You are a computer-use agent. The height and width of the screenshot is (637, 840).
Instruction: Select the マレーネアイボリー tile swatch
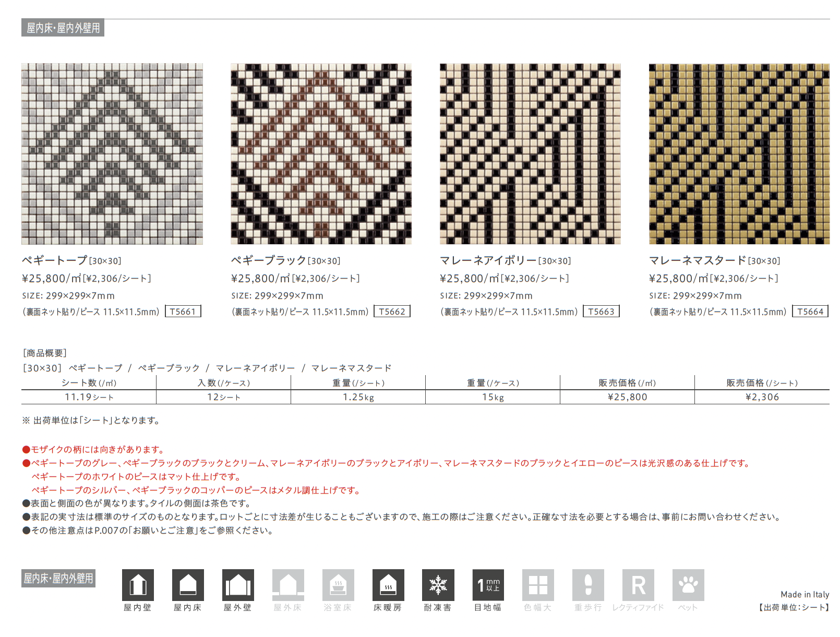[x=530, y=154]
